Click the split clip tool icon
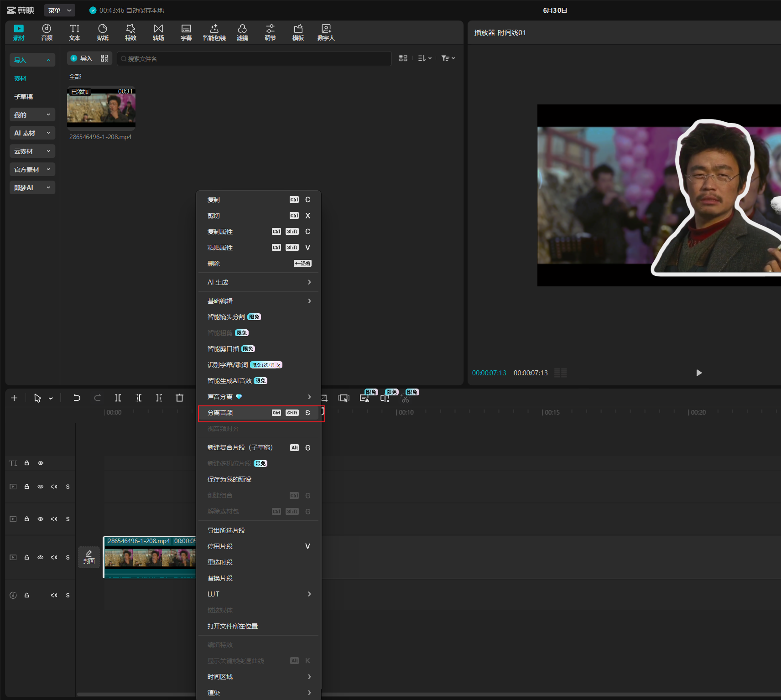The image size is (781, 700). pyautogui.click(x=118, y=398)
